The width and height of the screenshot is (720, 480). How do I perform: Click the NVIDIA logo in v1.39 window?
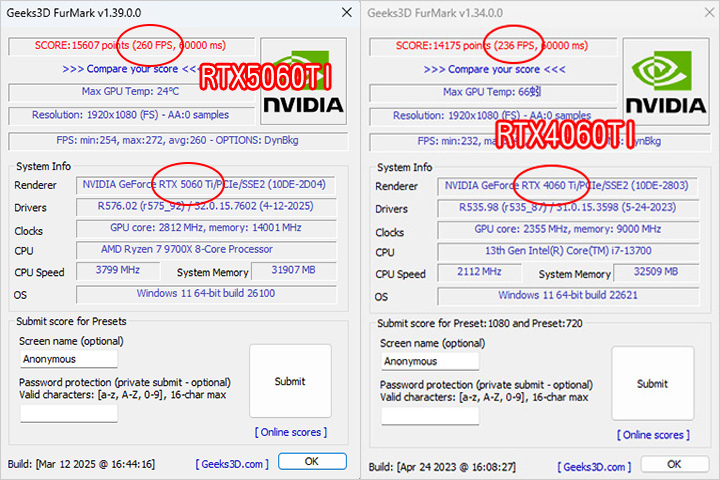(x=304, y=81)
